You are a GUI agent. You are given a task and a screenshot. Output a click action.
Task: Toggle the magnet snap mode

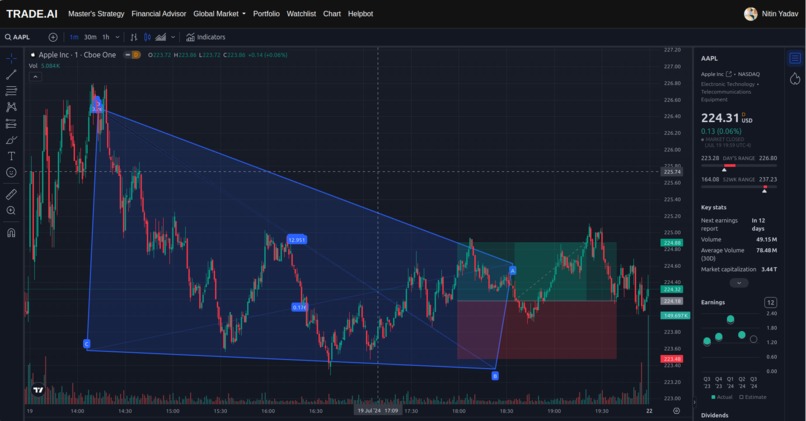[x=11, y=232]
